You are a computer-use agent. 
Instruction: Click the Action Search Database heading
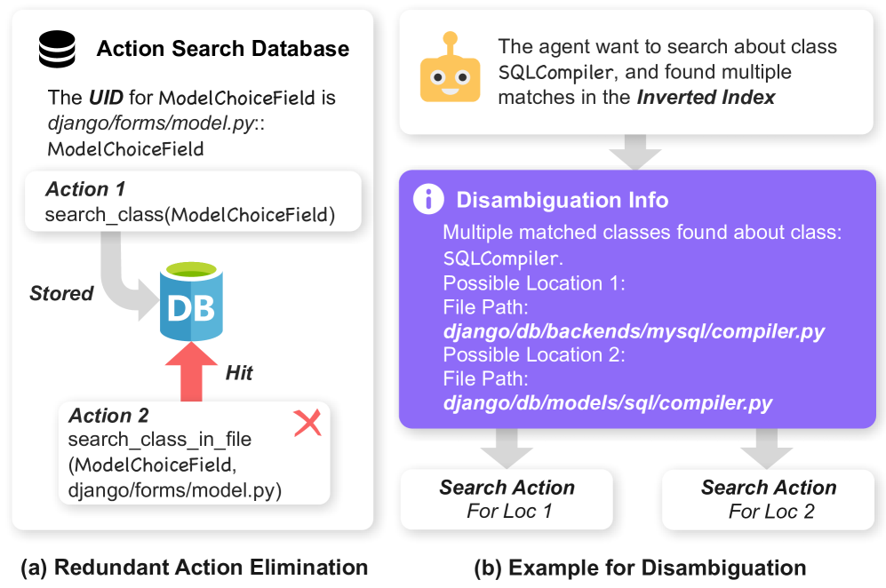[222, 48]
